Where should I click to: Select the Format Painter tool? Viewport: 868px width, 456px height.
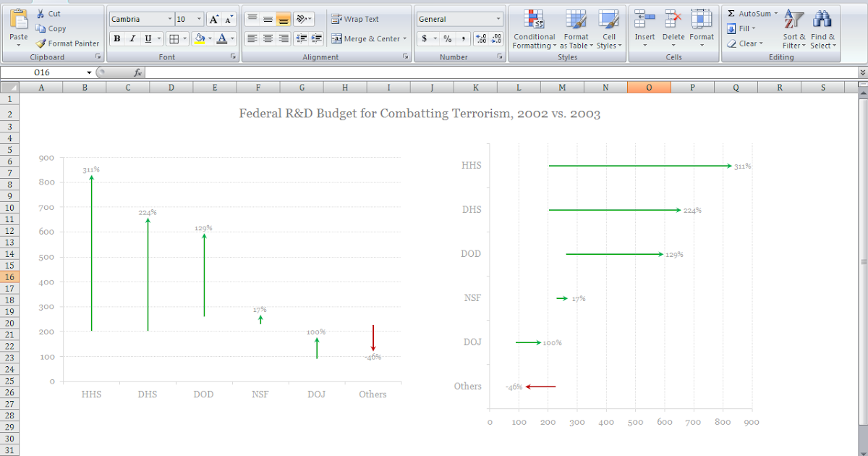[67, 43]
